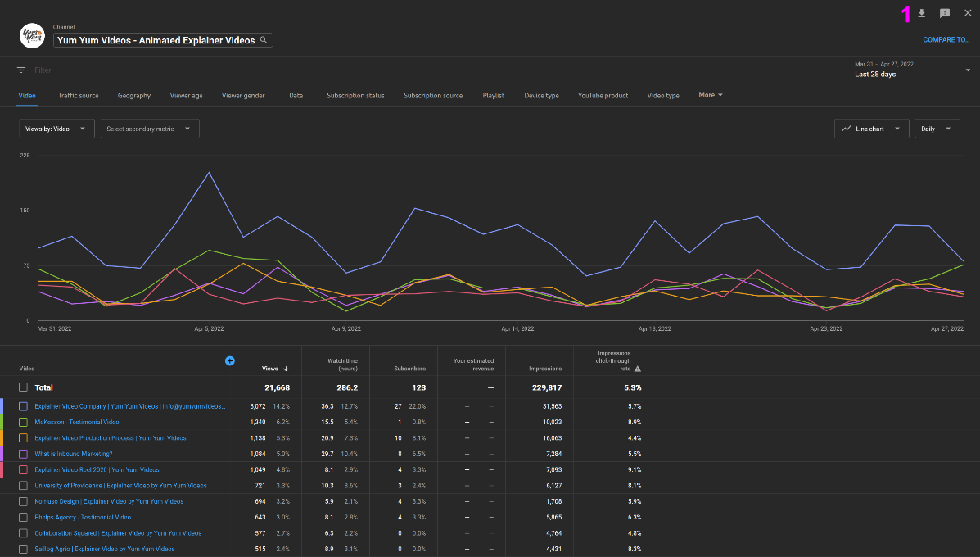Click the Yum Yum channel avatar
Viewport: 980px width, 557px height.
coord(31,35)
